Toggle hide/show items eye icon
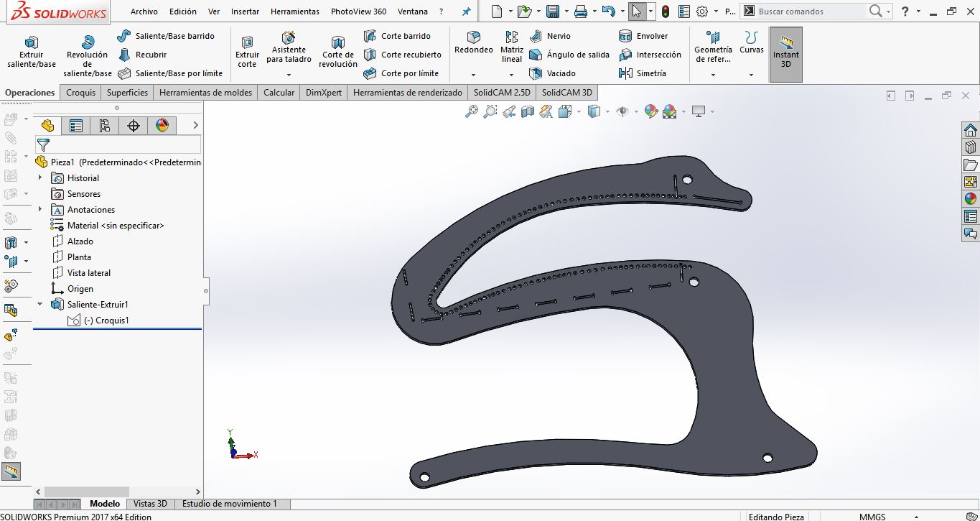 point(622,111)
